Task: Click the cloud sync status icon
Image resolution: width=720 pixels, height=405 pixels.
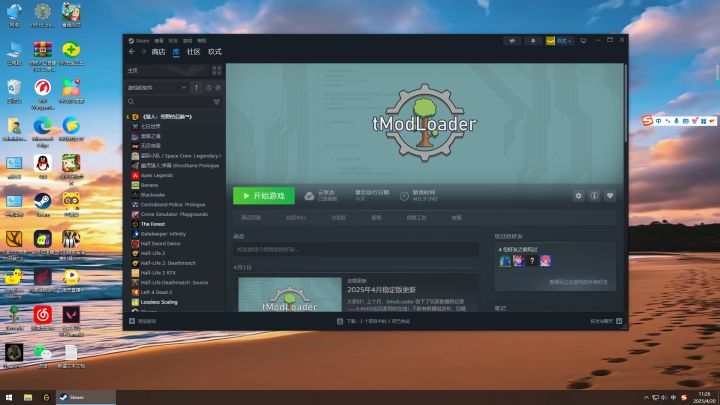Action: 309,196
